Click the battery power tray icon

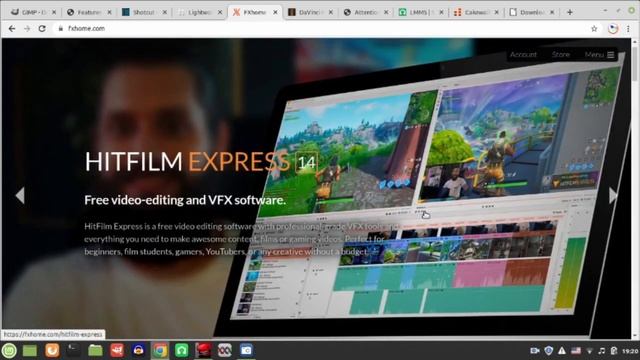614,351
